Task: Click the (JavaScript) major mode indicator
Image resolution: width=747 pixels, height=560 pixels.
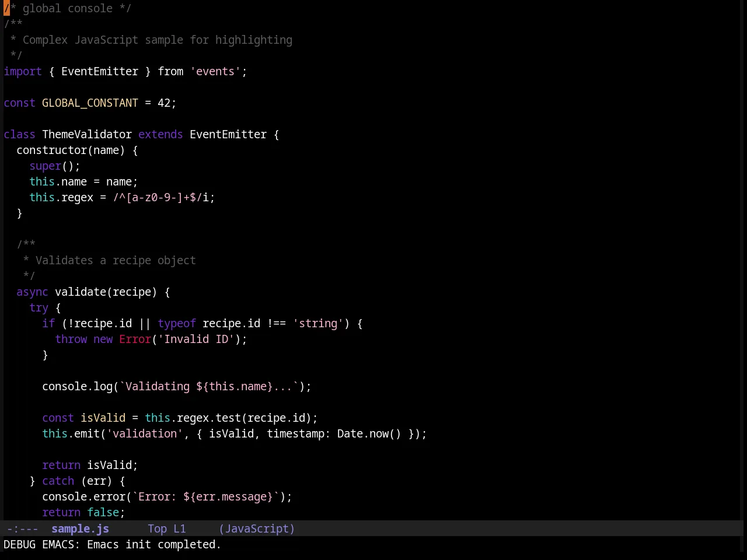Action: click(257, 528)
